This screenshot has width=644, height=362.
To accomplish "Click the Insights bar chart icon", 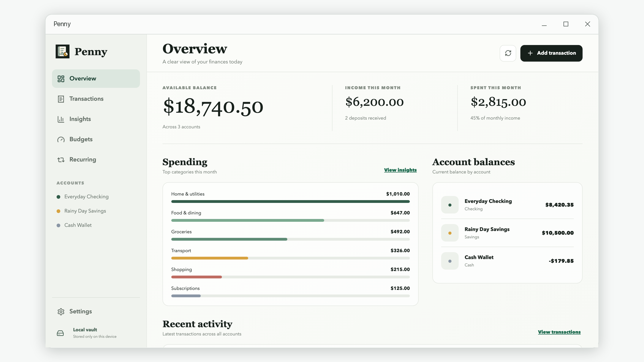I will tap(61, 119).
